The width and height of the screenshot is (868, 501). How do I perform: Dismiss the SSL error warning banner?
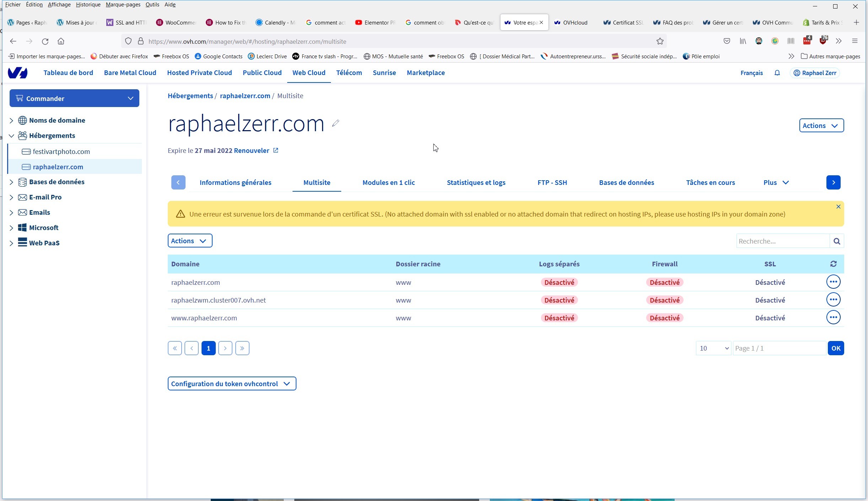click(838, 207)
